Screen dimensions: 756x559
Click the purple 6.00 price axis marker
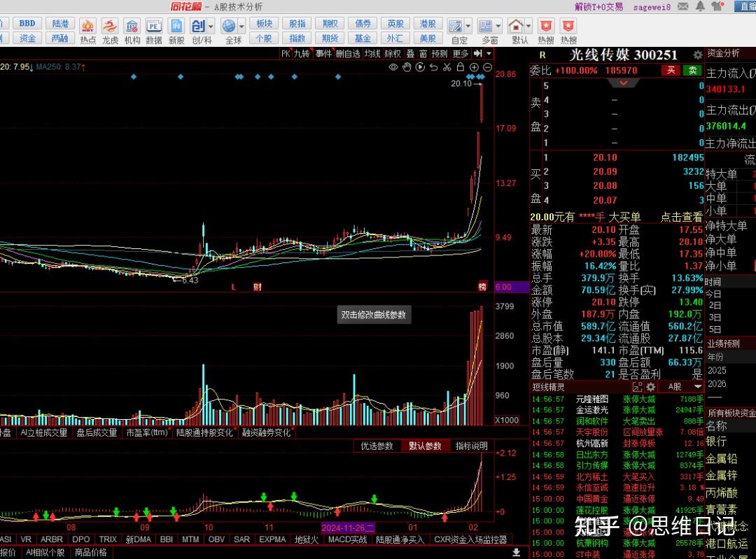point(512,288)
